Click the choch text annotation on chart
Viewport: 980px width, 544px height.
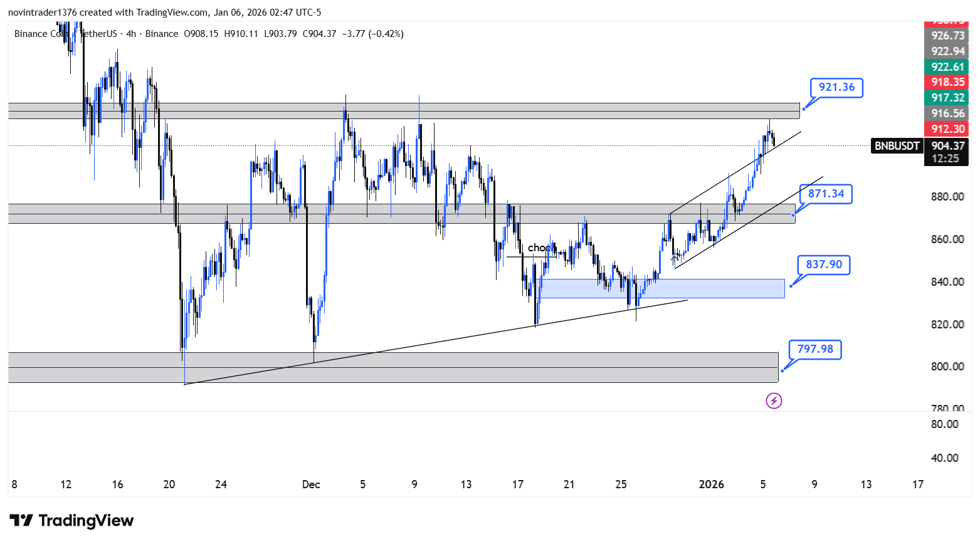click(x=540, y=248)
